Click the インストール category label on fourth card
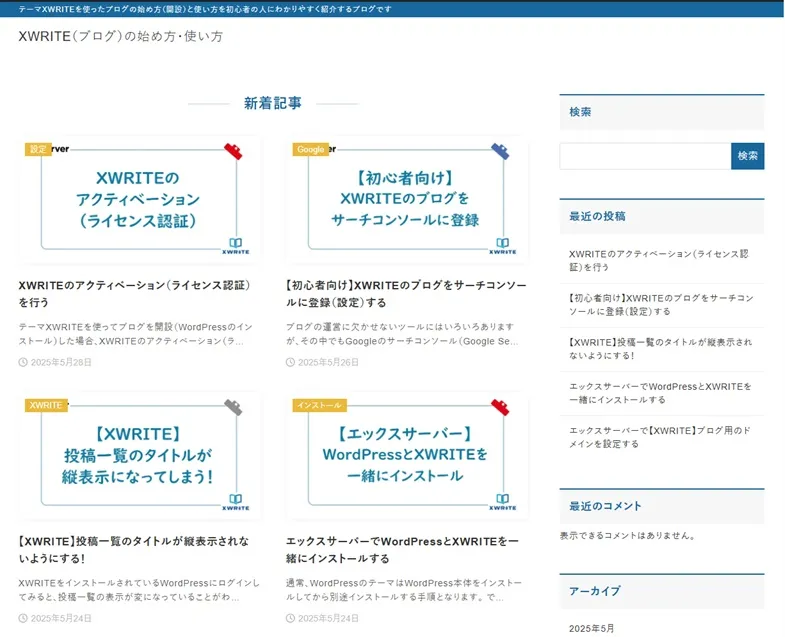The width and height of the screenshot is (785, 637). [319, 405]
